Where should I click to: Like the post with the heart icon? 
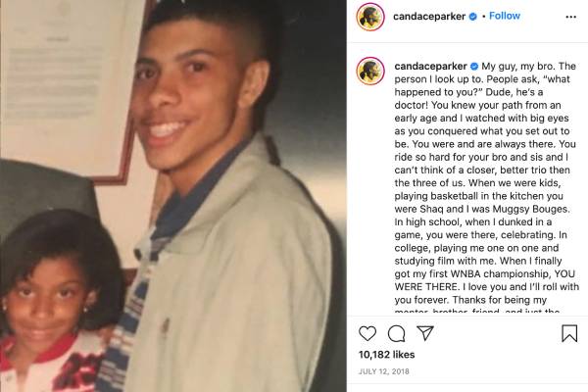pos(367,333)
